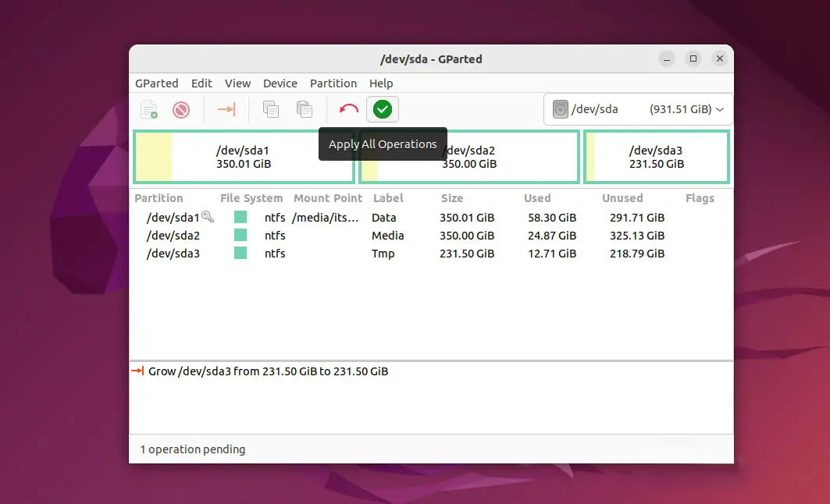Open the Partition menu
This screenshot has width=830, height=504.
click(x=333, y=83)
